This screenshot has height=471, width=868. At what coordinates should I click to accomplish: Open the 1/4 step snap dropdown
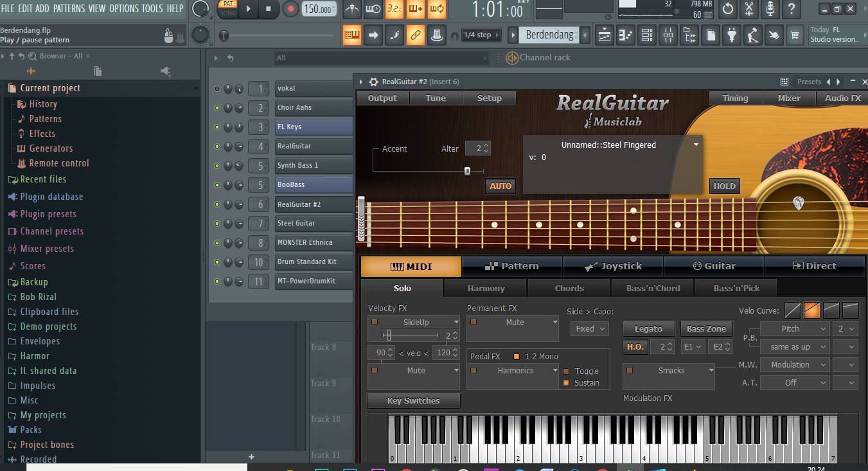481,35
